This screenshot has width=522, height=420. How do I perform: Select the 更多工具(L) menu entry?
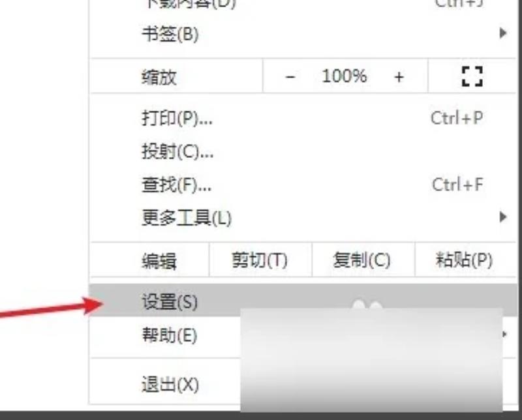pyautogui.click(x=303, y=218)
